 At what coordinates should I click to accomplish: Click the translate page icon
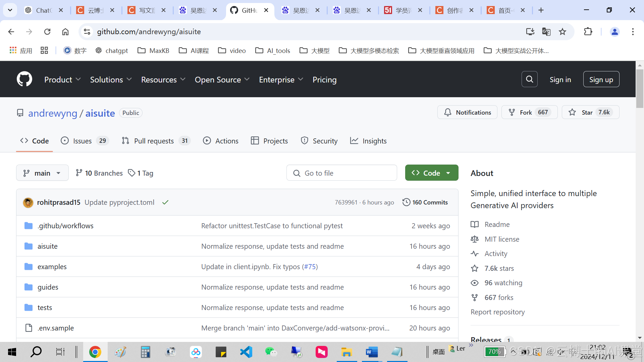click(546, 32)
